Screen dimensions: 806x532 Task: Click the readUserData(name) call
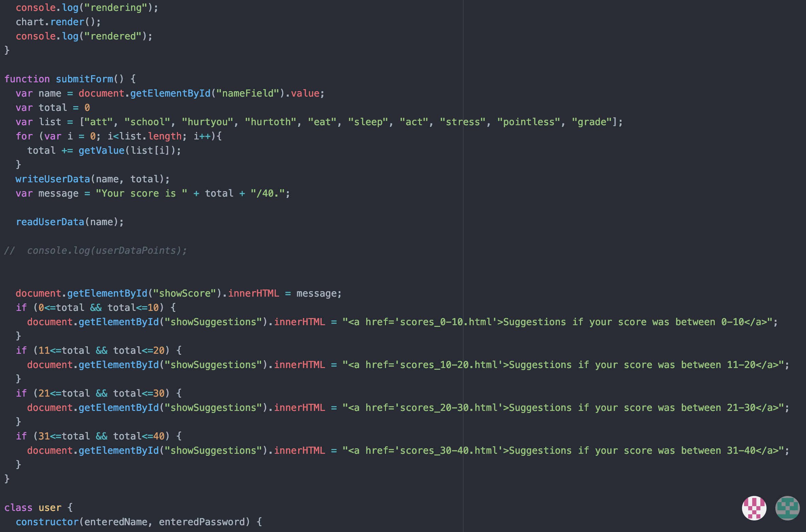69,222
